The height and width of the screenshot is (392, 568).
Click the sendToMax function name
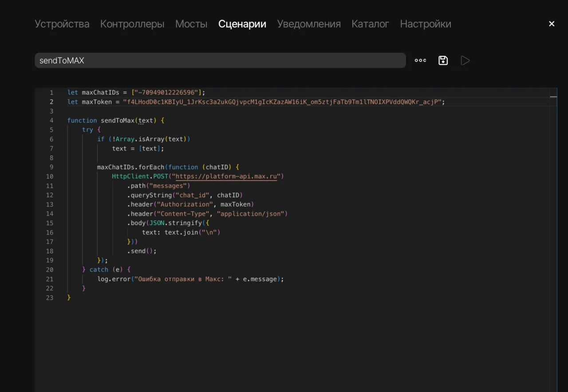[x=118, y=121]
